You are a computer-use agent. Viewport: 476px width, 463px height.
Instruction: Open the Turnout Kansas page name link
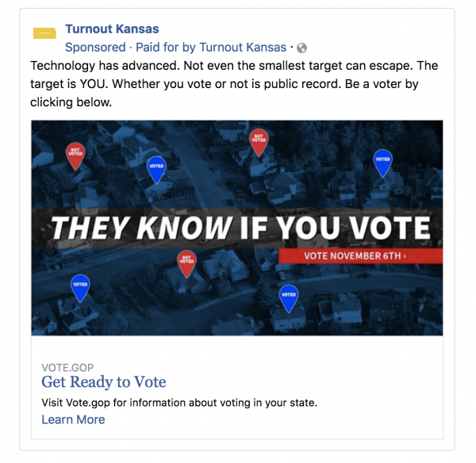(112, 29)
